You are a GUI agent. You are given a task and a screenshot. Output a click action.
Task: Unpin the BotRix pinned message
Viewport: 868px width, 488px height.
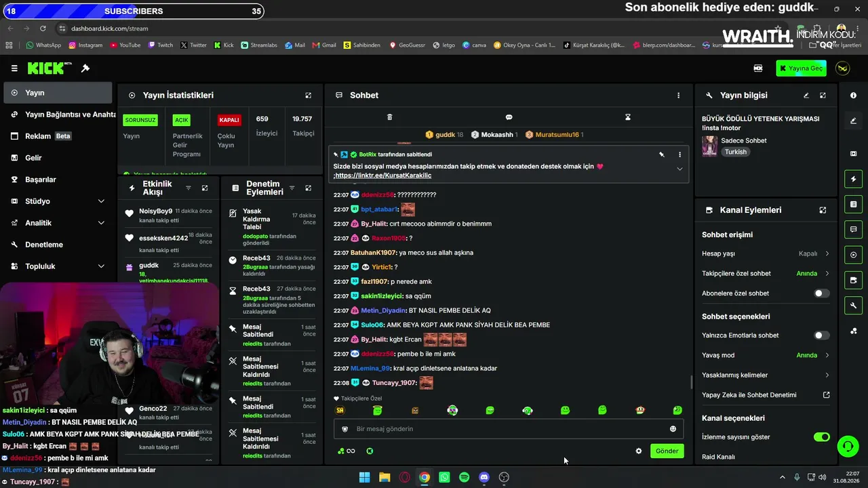click(x=662, y=155)
